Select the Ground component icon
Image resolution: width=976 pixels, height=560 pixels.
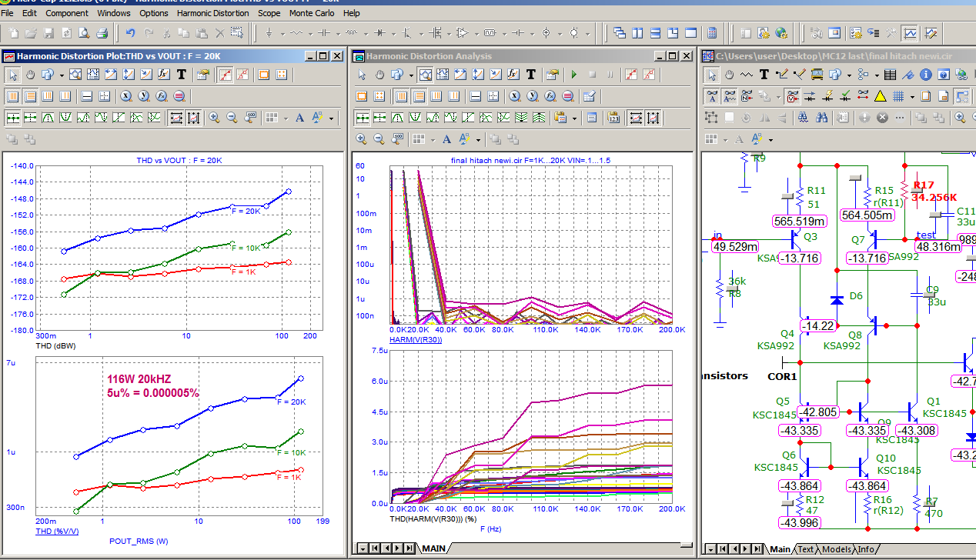coord(269,33)
